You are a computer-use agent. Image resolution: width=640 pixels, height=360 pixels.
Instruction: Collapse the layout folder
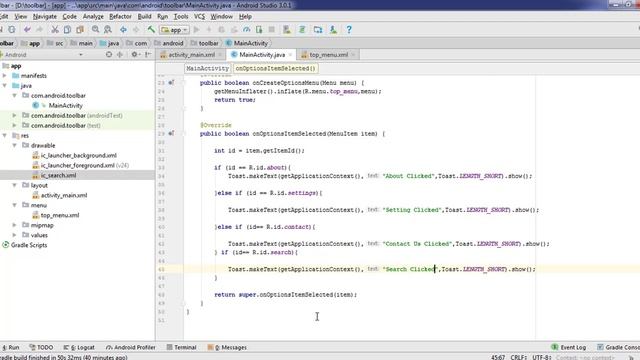tap(15, 185)
